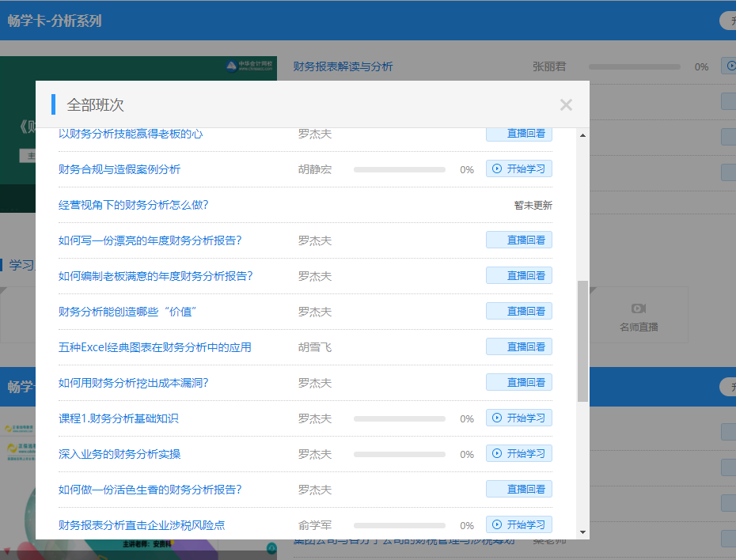Open 直播回看 for 如何写一份漂亮的年度财务分析报告?
The width and height of the screenshot is (736, 560).
pyautogui.click(x=518, y=240)
